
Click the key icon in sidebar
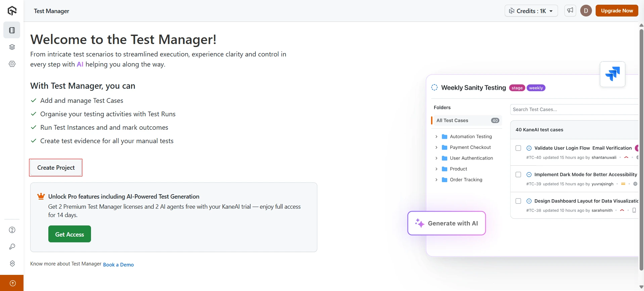point(12,247)
